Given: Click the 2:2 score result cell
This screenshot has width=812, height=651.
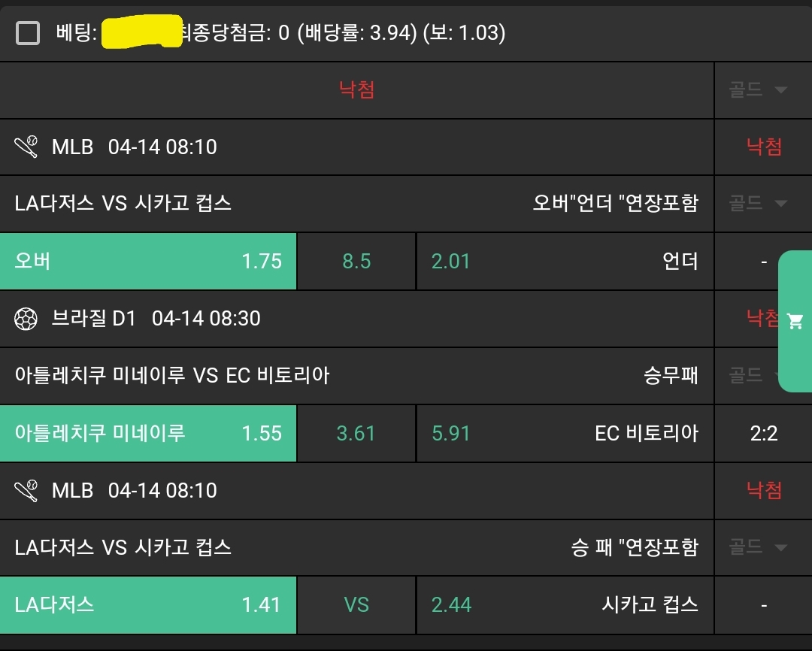Looking at the screenshot, I should pos(763,434).
